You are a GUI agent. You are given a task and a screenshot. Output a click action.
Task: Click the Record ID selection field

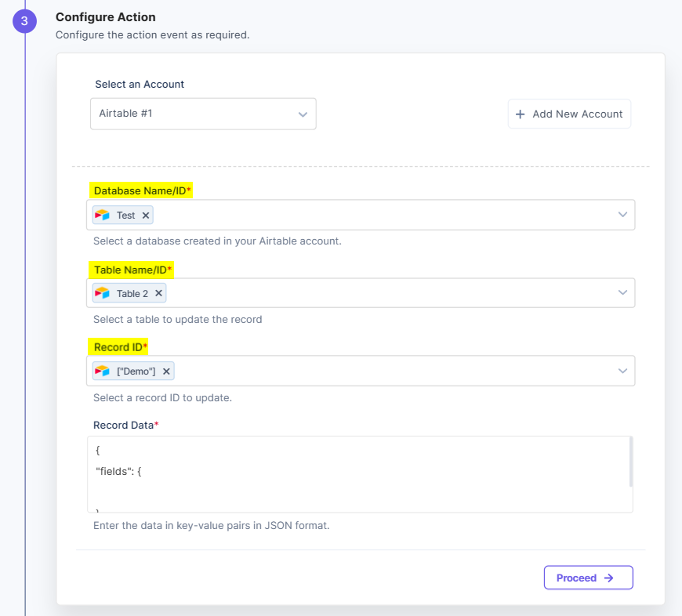click(x=361, y=371)
